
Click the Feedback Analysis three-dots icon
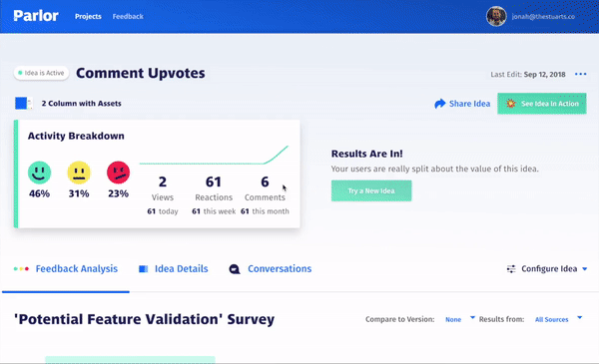point(21,269)
